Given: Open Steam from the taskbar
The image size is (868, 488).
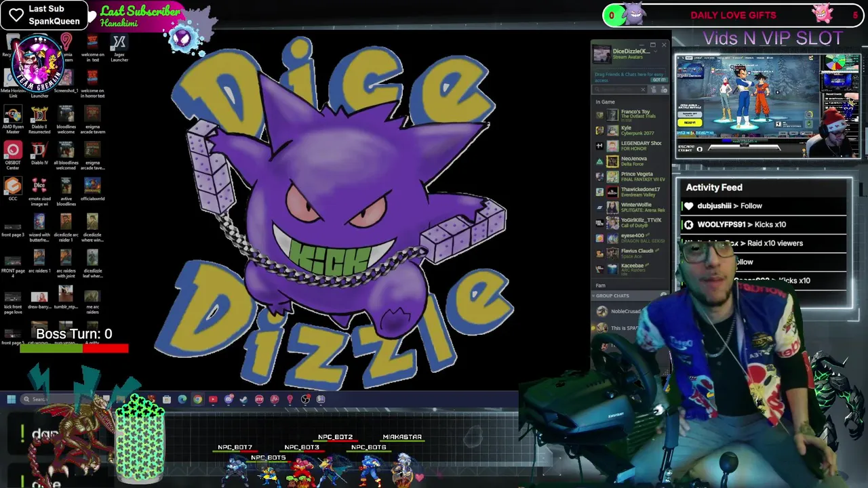Looking at the screenshot, I should (243, 399).
